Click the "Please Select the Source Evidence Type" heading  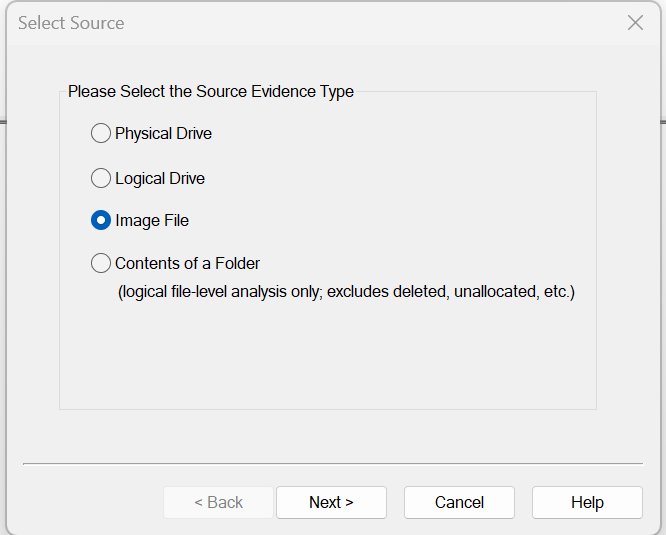click(x=210, y=91)
